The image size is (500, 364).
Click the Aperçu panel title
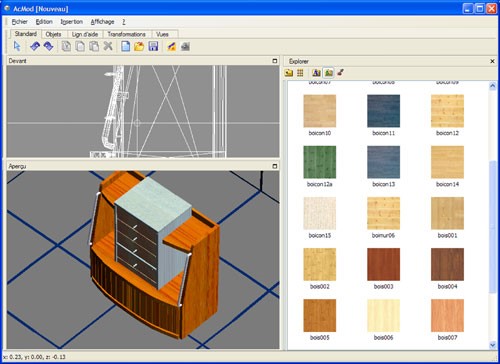pyautogui.click(x=17, y=166)
